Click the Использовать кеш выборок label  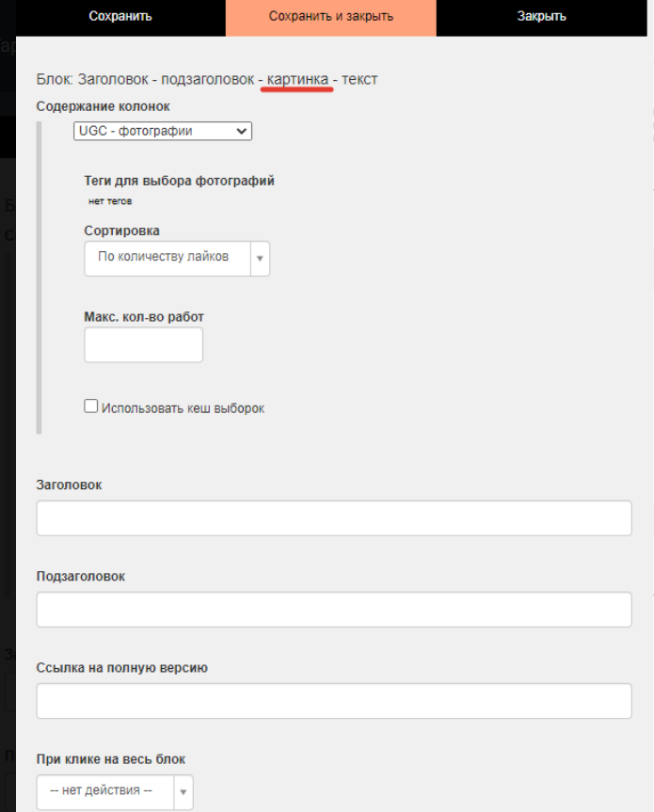(183, 408)
